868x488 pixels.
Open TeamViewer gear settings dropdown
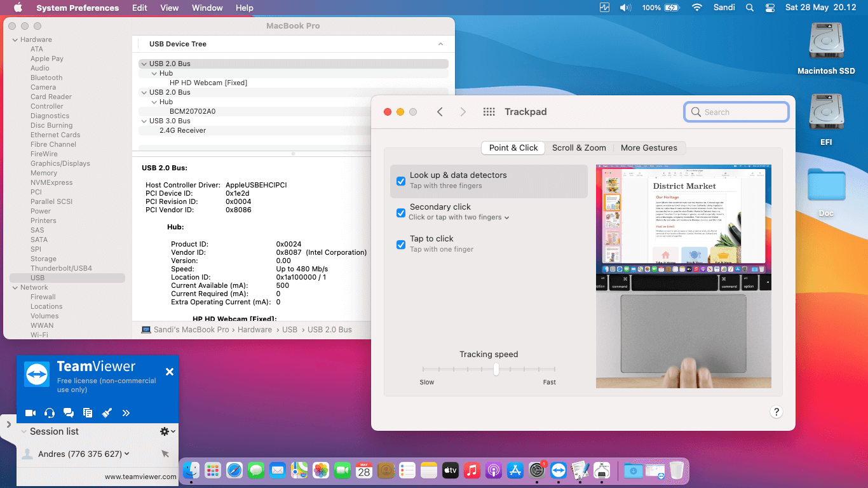tap(167, 431)
